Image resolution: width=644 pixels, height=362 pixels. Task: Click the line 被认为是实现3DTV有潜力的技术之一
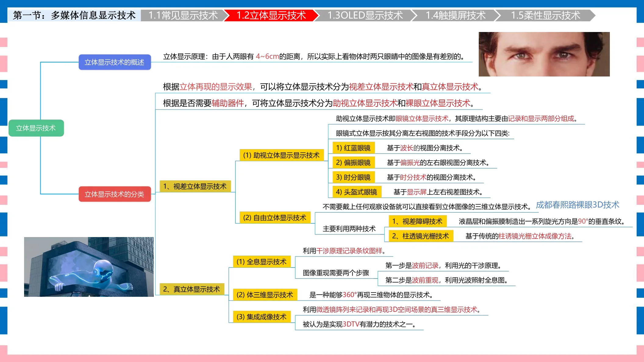click(x=359, y=324)
